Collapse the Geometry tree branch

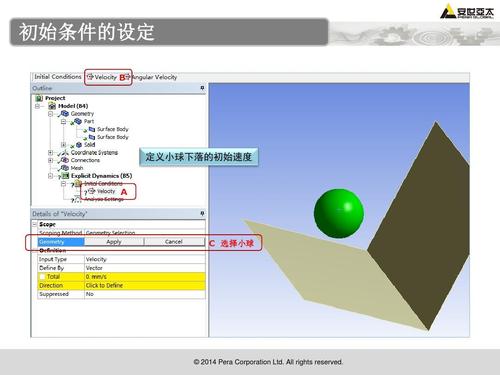pyautogui.click(x=50, y=114)
